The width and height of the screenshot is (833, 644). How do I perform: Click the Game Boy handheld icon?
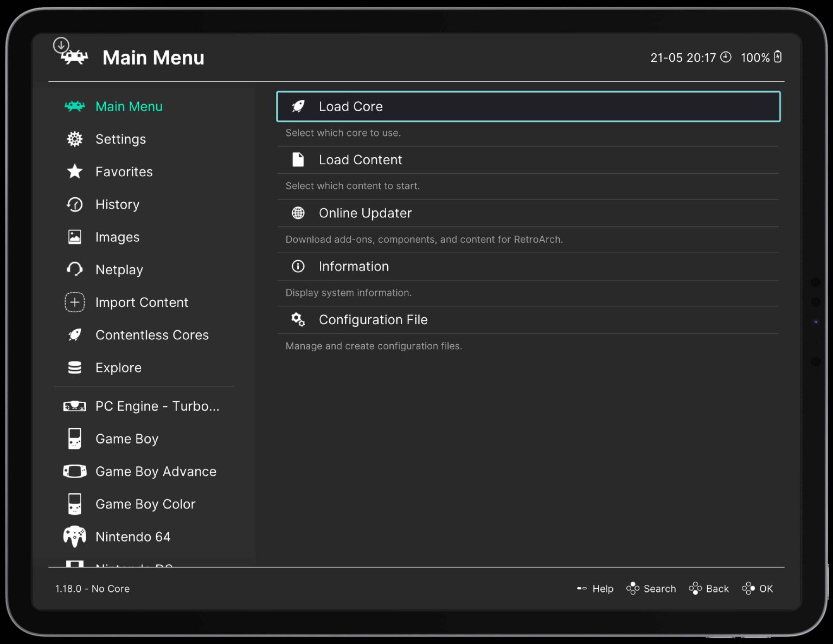(74, 439)
